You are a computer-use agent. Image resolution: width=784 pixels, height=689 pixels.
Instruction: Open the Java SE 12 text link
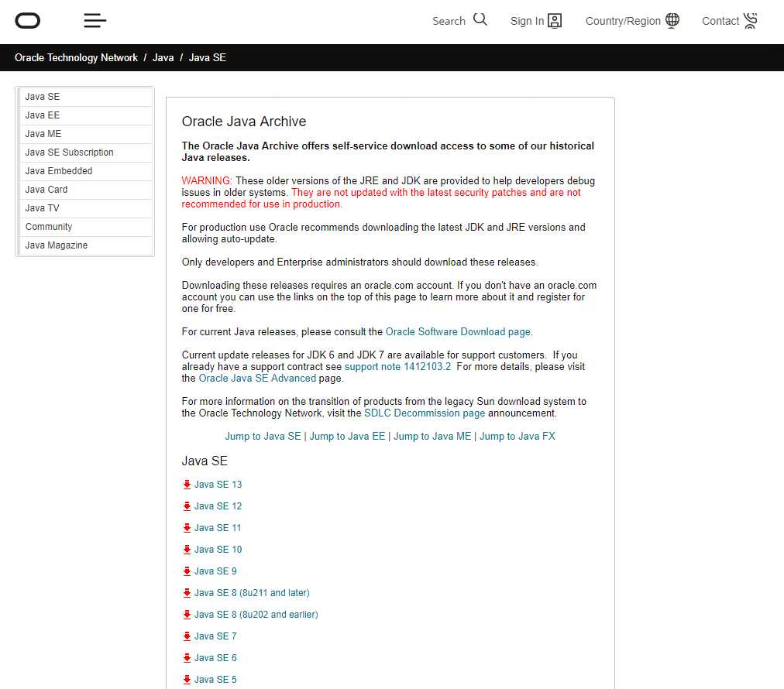click(x=218, y=506)
